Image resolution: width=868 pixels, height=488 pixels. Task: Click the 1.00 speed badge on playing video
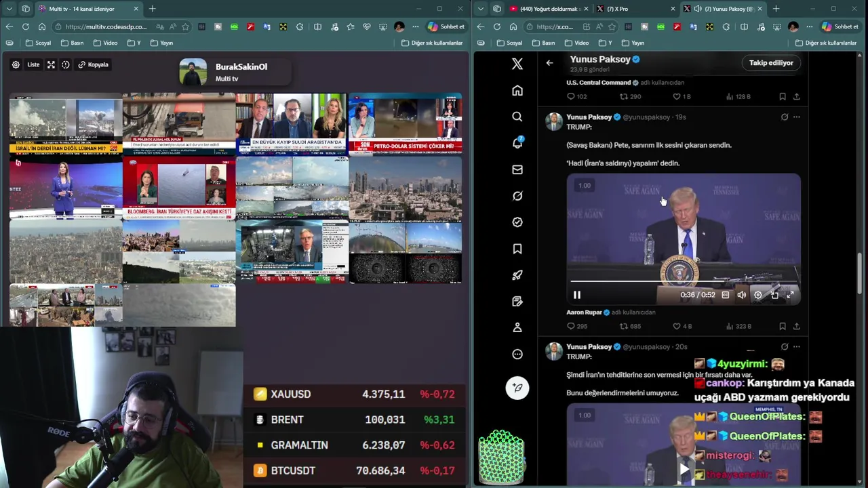[x=585, y=185]
